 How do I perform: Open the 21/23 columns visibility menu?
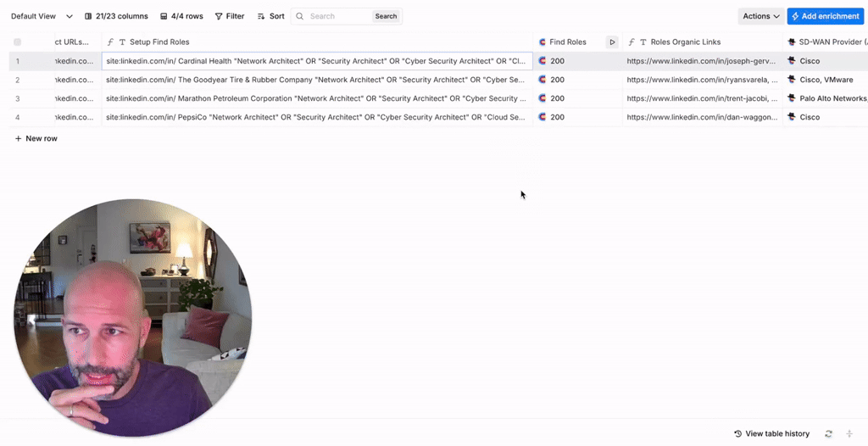[116, 16]
